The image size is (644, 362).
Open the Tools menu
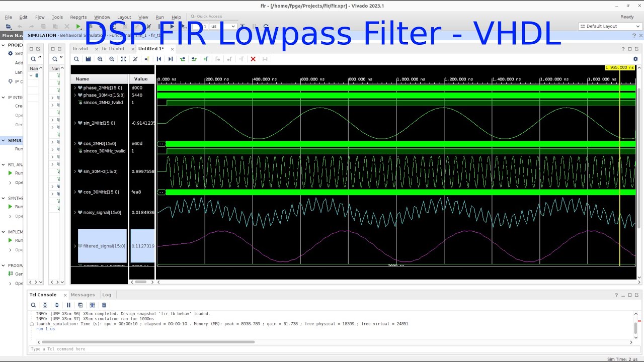(57, 17)
